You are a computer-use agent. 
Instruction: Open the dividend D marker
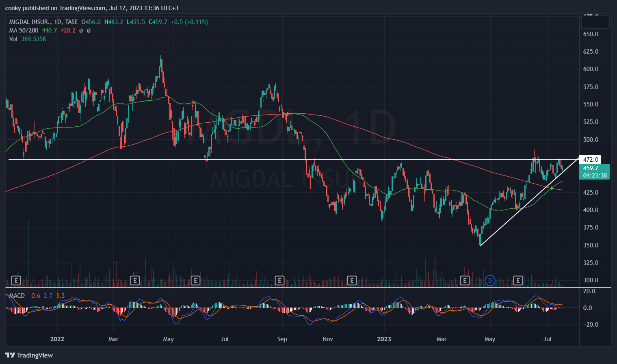(x=490, y=280)
